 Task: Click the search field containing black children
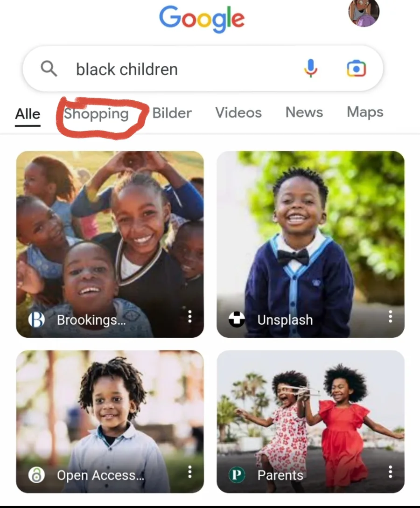point(203,69)
